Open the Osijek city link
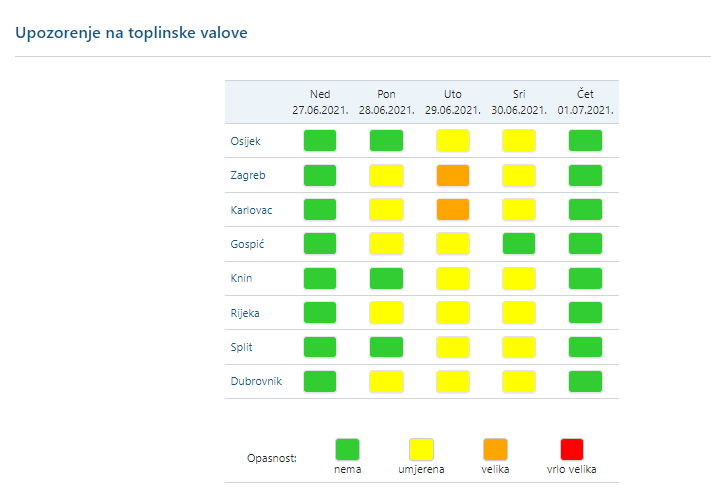The image size is (711, 504). click(x=246, y=141)
